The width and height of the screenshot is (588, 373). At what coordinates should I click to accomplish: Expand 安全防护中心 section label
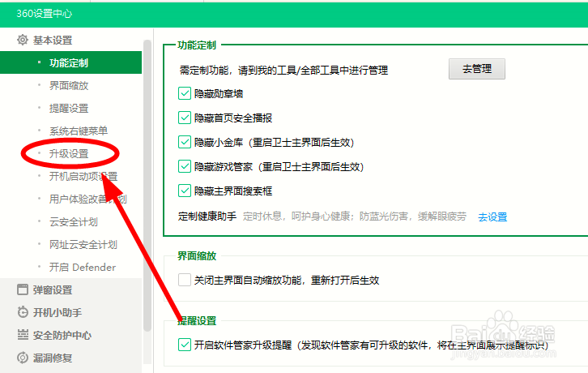[62, 335]
